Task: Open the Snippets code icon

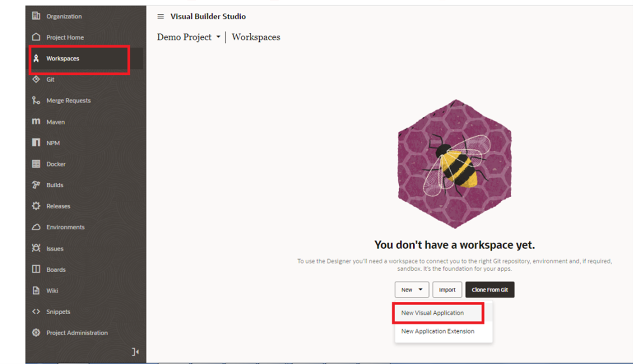Action: [x=36, y=312]
